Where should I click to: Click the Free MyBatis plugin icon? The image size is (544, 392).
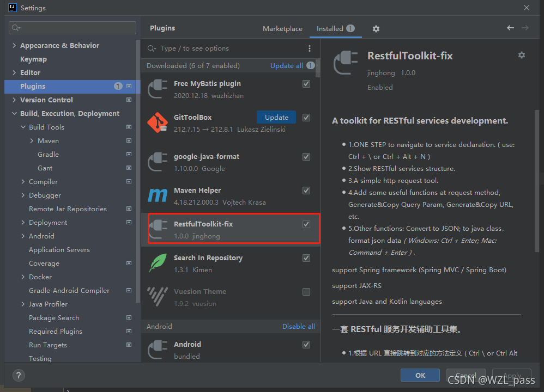(x=158, y=89)
